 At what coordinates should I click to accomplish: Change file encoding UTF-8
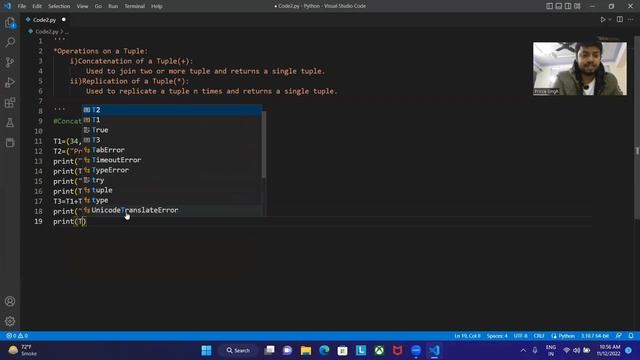(x=520, y=336)
